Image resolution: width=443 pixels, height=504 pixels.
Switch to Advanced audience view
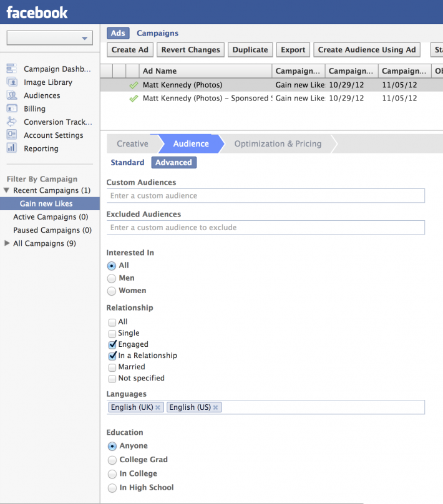[x=173, y=162]
